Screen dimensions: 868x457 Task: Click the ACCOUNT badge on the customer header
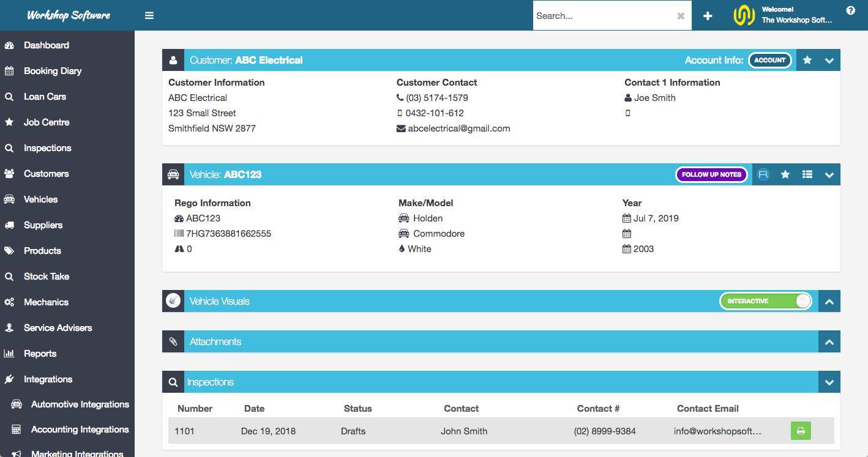point(769,60)
